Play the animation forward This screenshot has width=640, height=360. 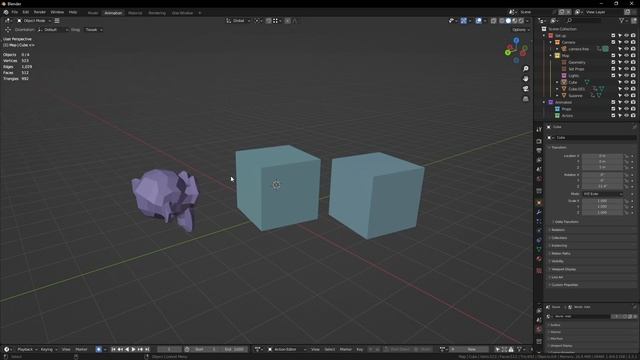133,349
